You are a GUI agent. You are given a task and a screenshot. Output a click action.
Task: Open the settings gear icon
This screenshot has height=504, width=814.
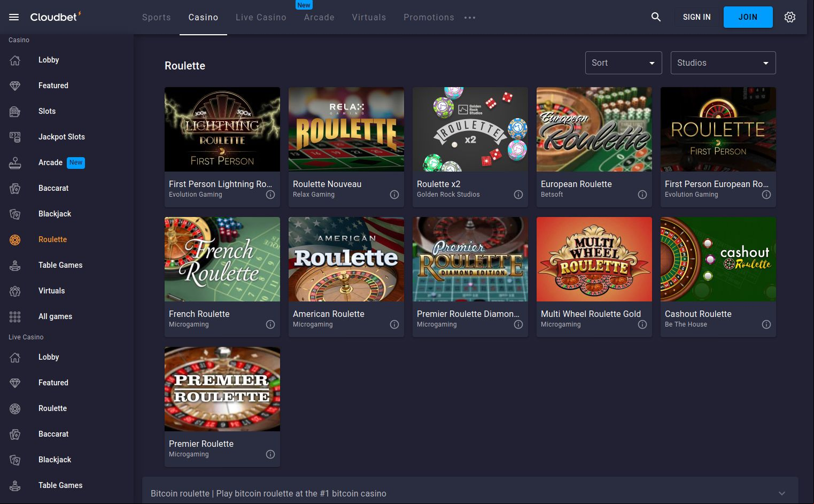789,17
